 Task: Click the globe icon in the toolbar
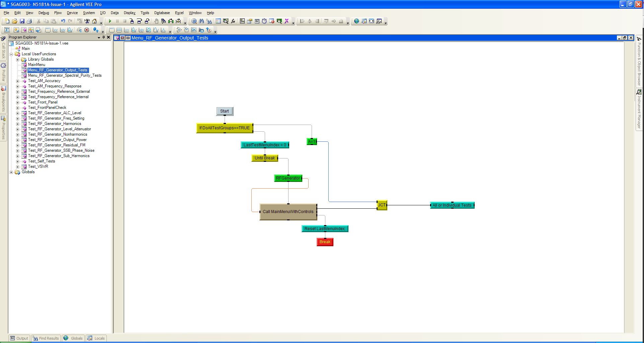pos(356,21)
